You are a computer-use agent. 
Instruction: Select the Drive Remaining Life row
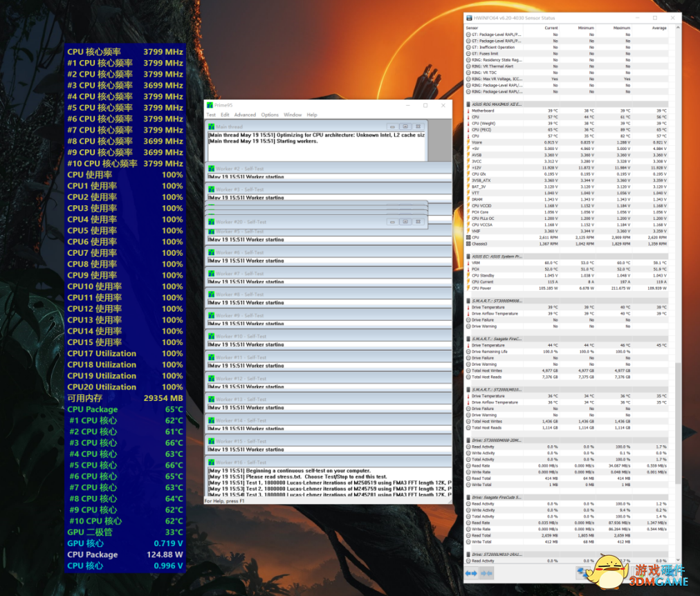coord(567,351)
